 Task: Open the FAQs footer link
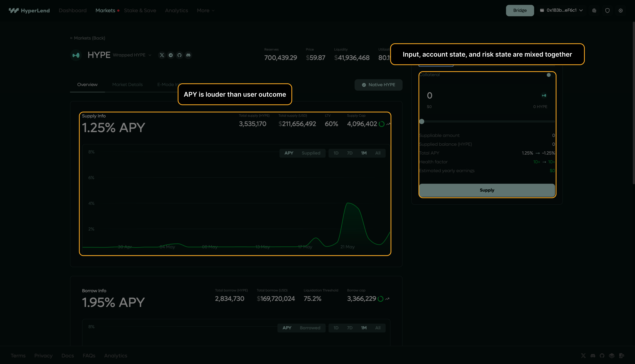click(x=89, y=356)
